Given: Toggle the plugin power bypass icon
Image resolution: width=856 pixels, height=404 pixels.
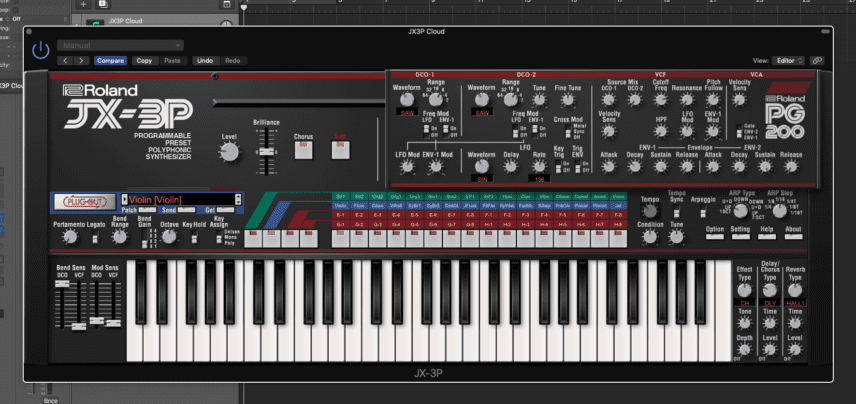Looking at the screenshot, I should tap(40, 50).
